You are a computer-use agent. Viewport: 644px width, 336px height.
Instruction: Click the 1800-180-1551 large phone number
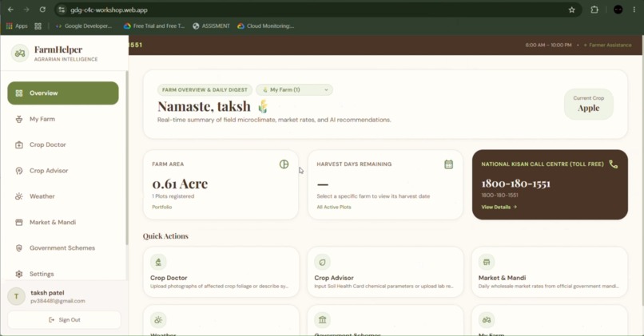click(515, 184)
